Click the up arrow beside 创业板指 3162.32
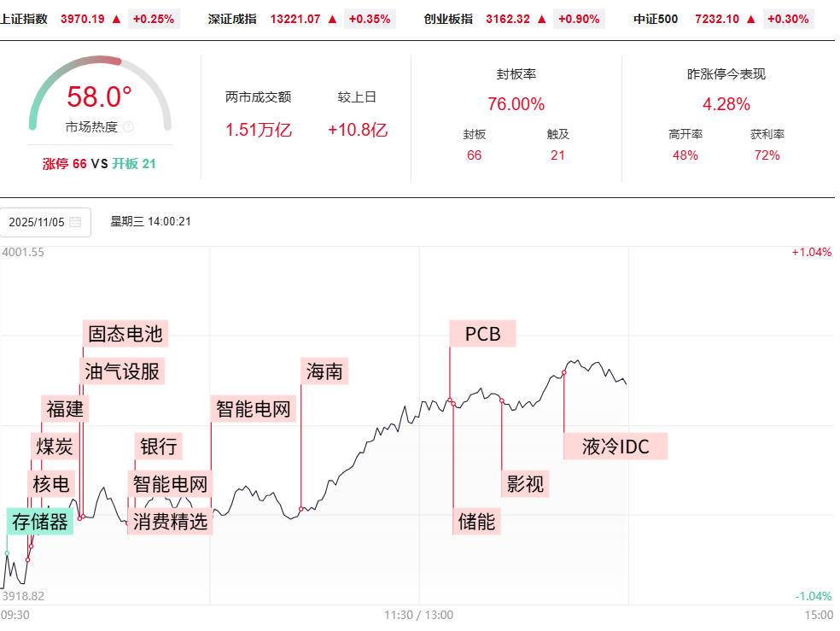 coord(541,18)
